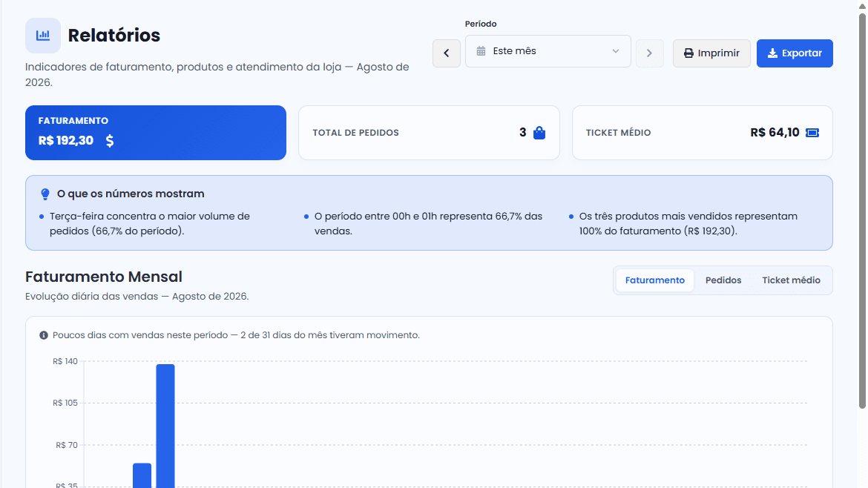This screenshot has width=868, height=488.
Task: Click the 'Terça-feira concentra o maior volume' insight
Action: [x=150, y=223]
